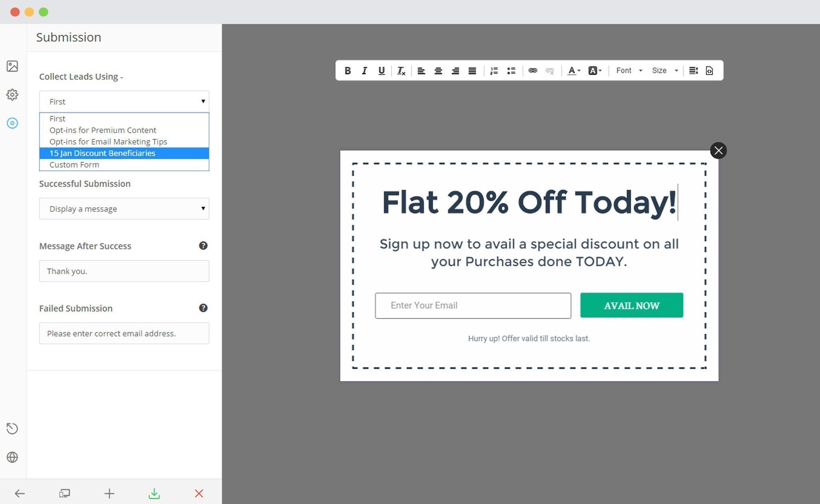Screen dimensions: 820x504
Task: Toggle Underline text formatting
Action: [x=382, y=71]
